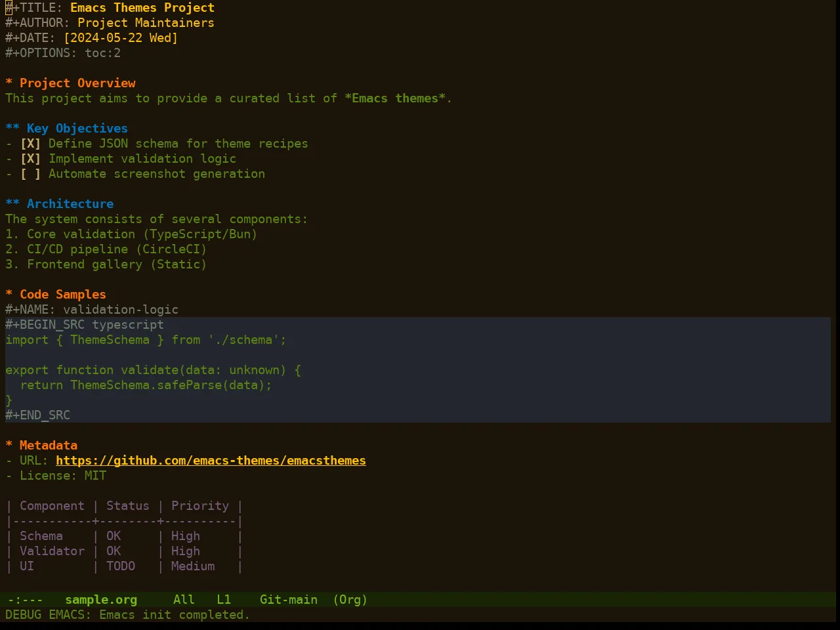Toggle the Define JSON schema checkbox
This screenshot has height=630, width=840.
(x=30, y=144)
